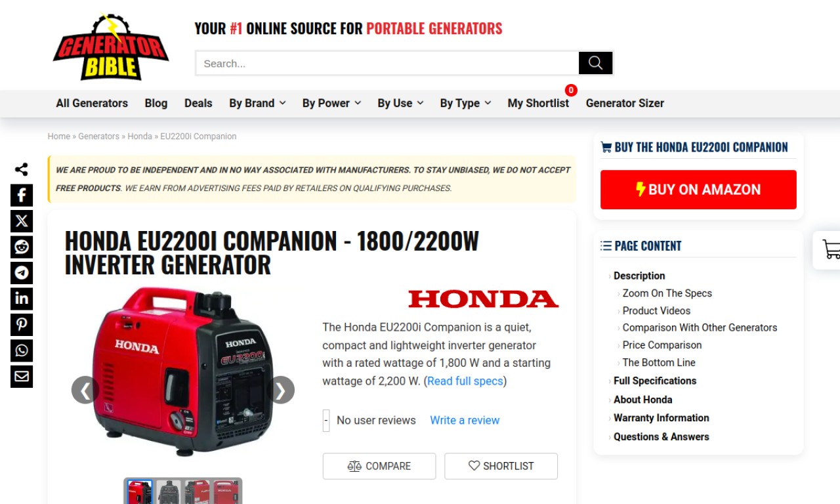
Task: Share through the Telegram icon
Action: coord(22,273)
